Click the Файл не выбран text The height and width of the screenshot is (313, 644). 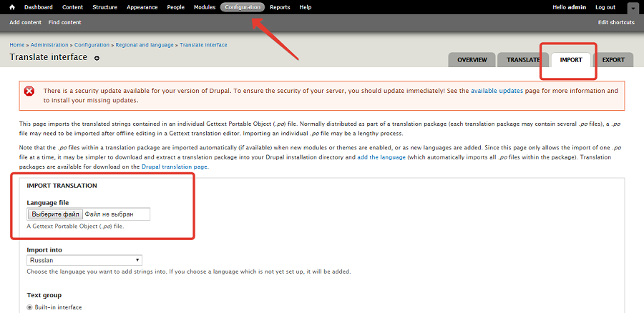[x=109, y=214]
